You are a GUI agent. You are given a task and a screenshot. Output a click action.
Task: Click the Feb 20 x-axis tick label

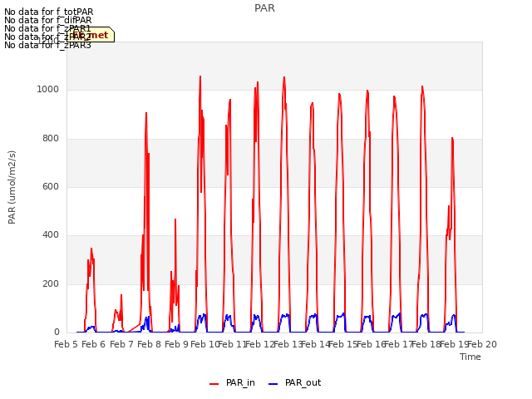(482, 345)
